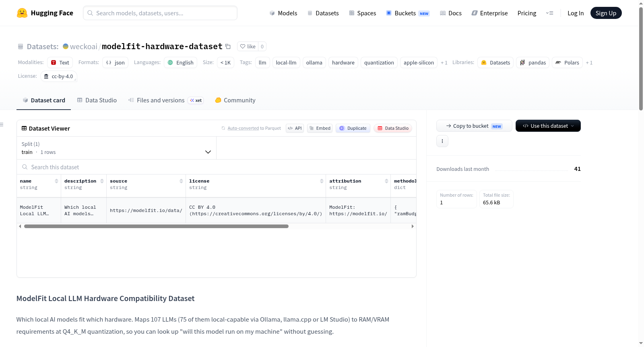Click the horizontal table scrollbar thumb
644x347 pixels.
point(156,226)
